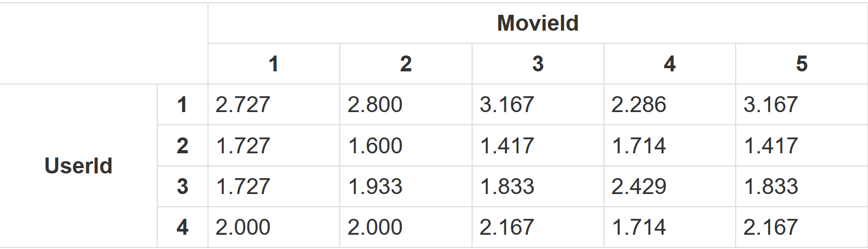Select the MovieId column 3 header
This screenshot has height=249, width=868.
click(x=538, y=64)
